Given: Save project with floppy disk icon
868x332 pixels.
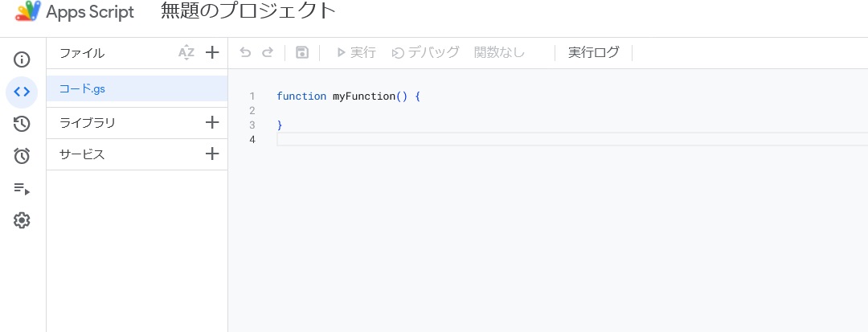Looking at the screenshot, I should click(302, 52).
